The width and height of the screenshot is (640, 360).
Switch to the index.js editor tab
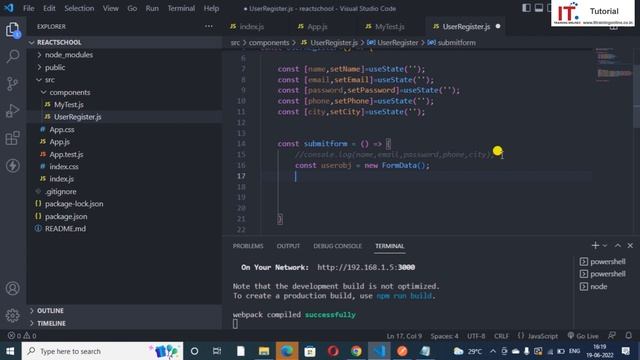pyautogui.click(x=251, y=27)
